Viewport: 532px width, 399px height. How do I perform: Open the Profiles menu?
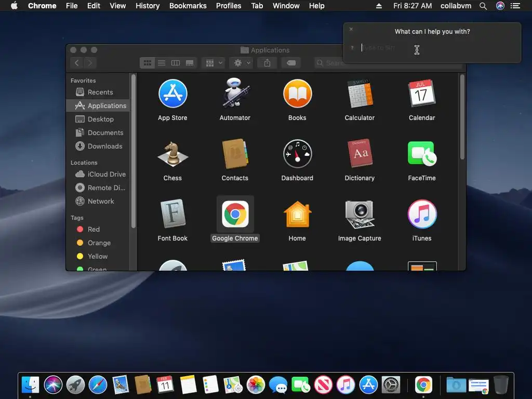click(229, 6)
